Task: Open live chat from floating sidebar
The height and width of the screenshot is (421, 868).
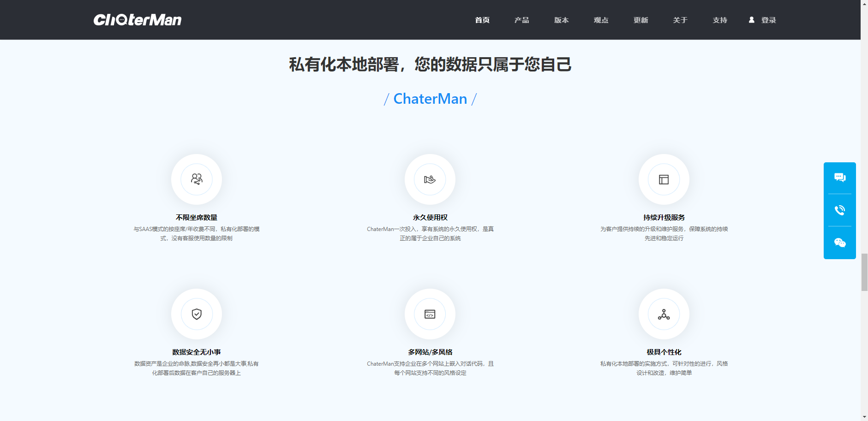Action: coord(840,178)
